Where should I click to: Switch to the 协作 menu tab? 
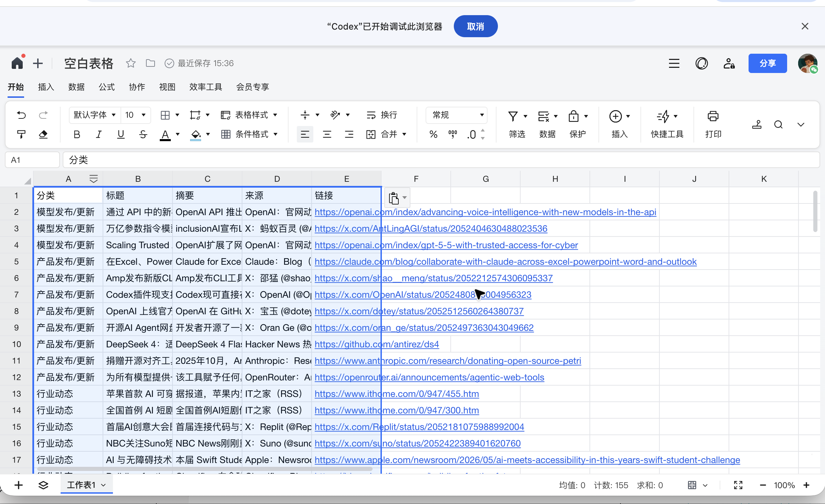[137, 87]
